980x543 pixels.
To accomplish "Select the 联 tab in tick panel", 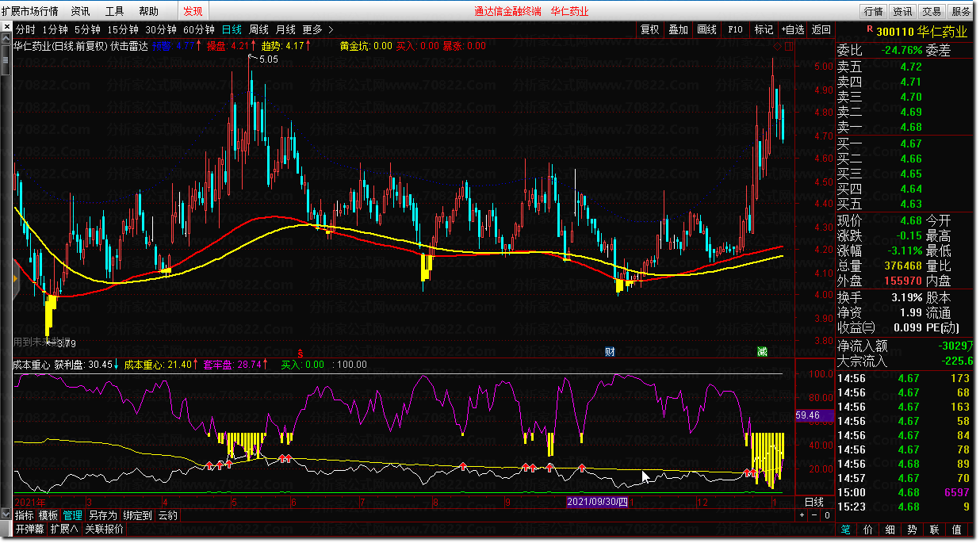I will pyautogui.click(x=935, y=530).
